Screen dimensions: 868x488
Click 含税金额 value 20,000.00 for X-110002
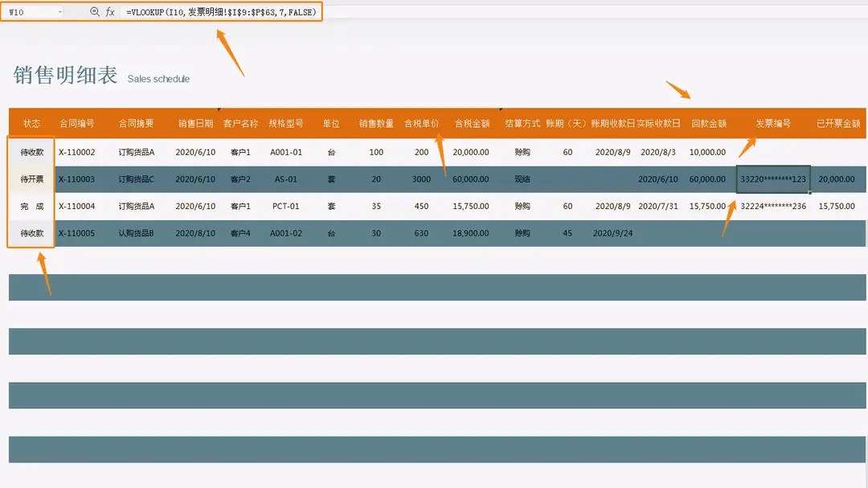(471, 152)
